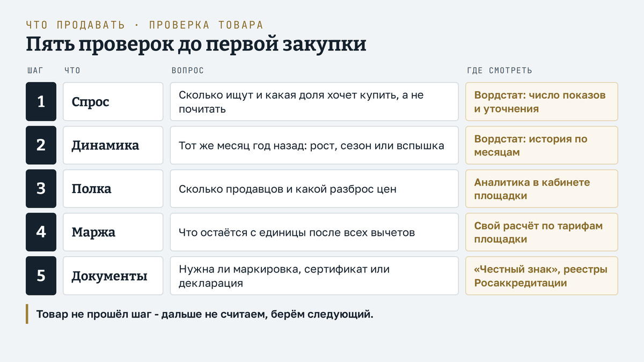Click the "Маржа" cell
Image resolution: width=644 pixels, height=362 pixels.
click(113, 232)
